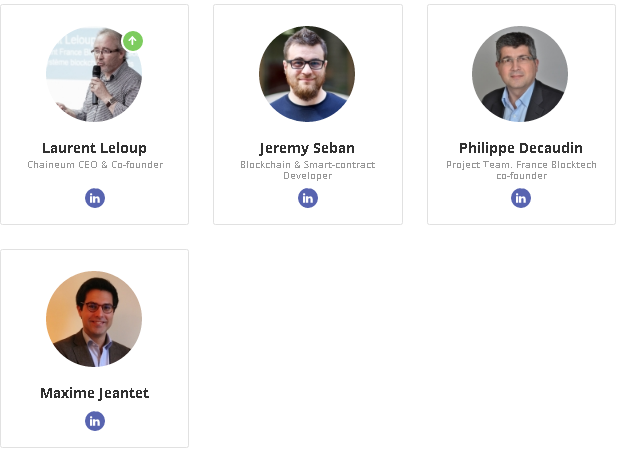Viewport: 618px width, 452px height.
Task: Click the green up-arrow badge on Laurent's photo
Action: (133, 41)
